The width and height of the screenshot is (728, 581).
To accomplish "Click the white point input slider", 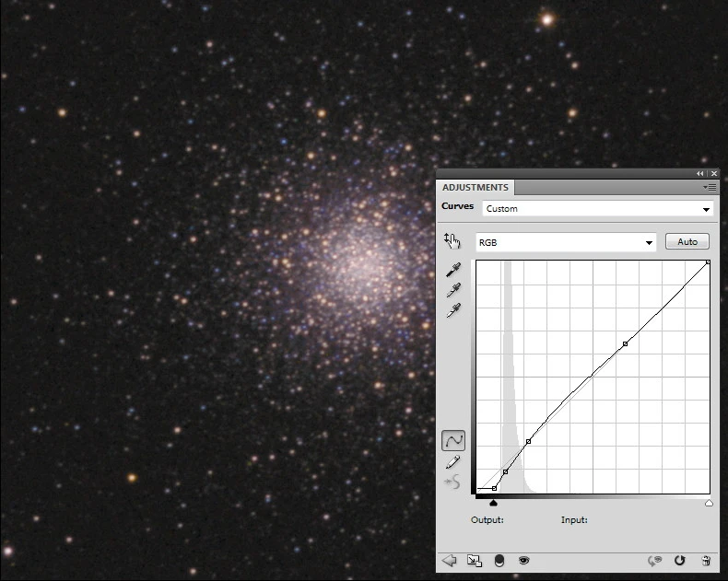I will click(x=709, y=503).
